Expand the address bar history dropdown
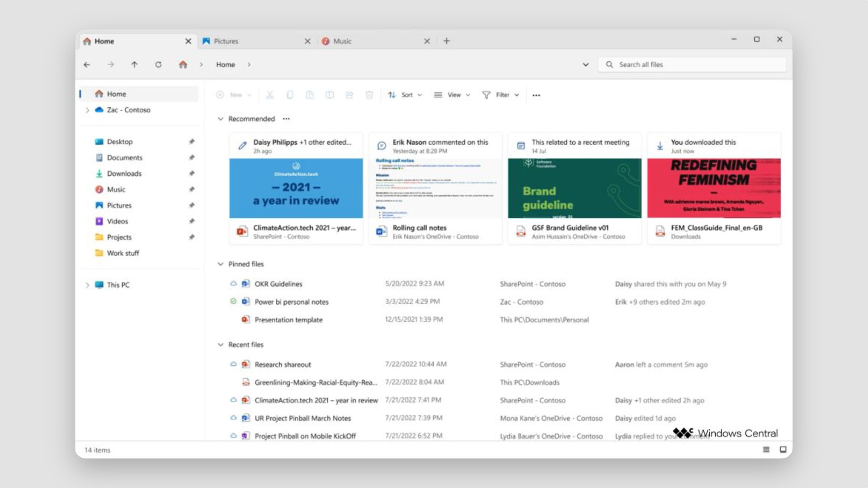This screenshot has height=488, width=868. (x=585, y=65)
